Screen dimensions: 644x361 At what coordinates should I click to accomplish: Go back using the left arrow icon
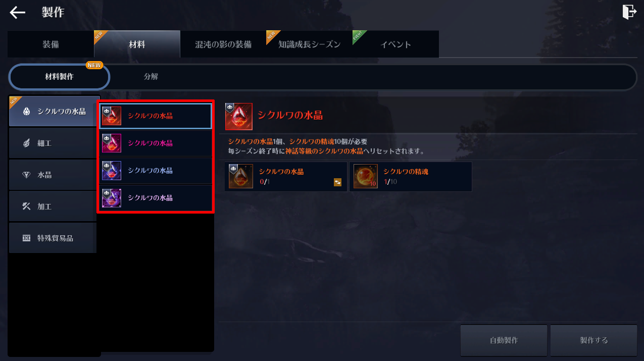click(18, 13)
